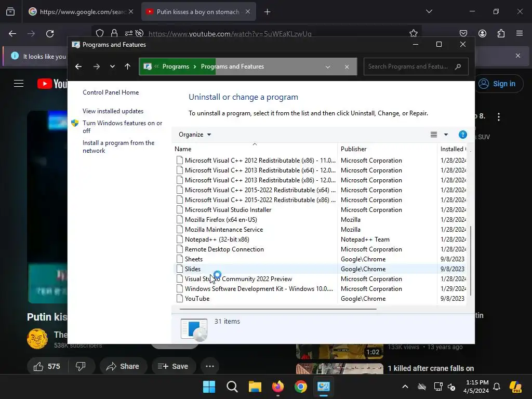This screenshot has width=532, height=399.
Task: Click the YouTube Sign in button
Action: point(499,84)
